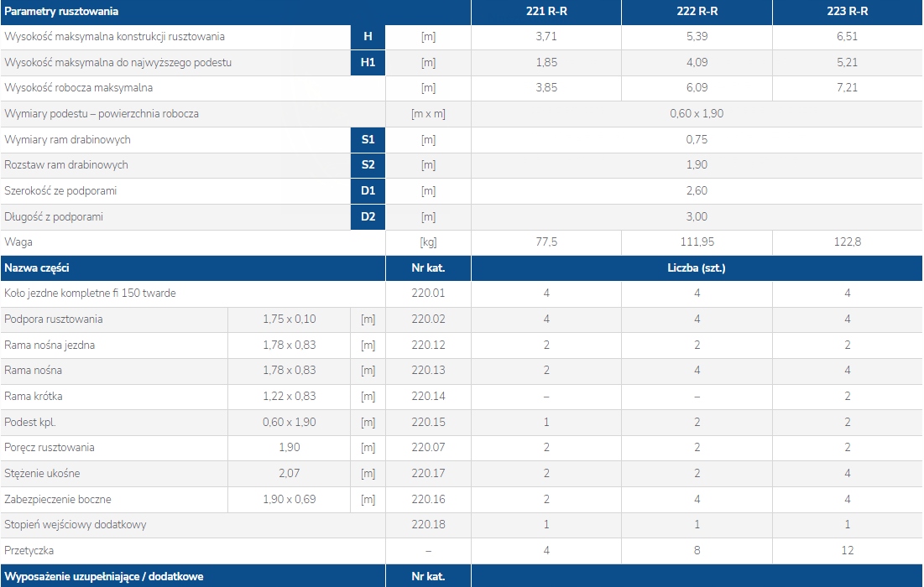
Task: Select 'Wymiary podestu – powierzchnia robocza' label
Action: [102, 114]
